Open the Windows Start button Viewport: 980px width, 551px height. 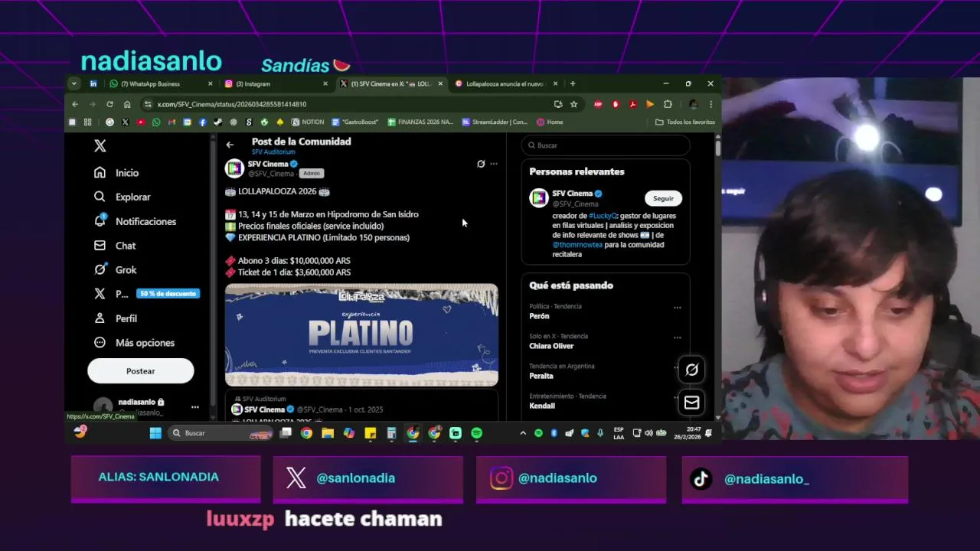(x=155, y=433)
